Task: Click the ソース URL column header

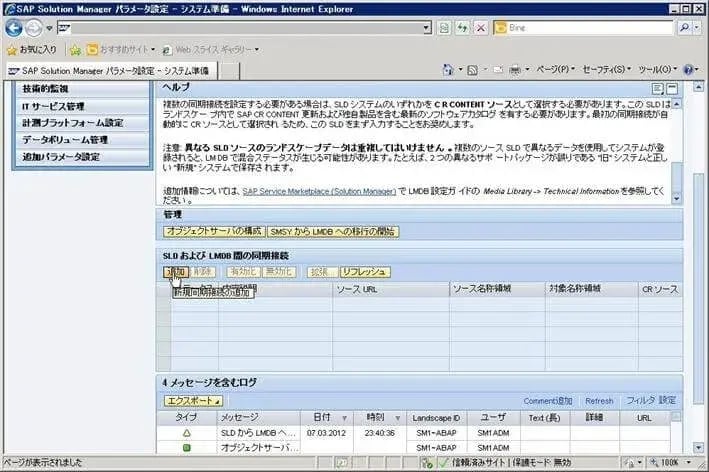Action: pyautogui.click(x=391, y=289)
